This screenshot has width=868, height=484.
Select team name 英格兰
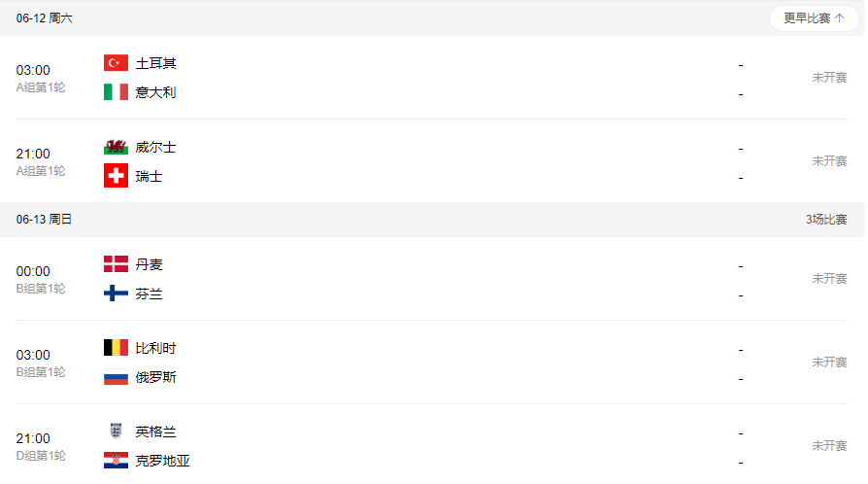(x=155, y=432)
